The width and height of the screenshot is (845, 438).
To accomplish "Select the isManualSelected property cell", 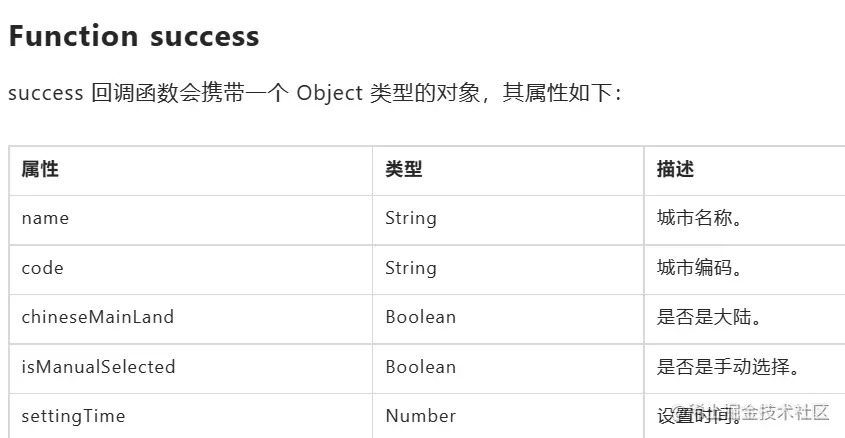I will (98, 367).
